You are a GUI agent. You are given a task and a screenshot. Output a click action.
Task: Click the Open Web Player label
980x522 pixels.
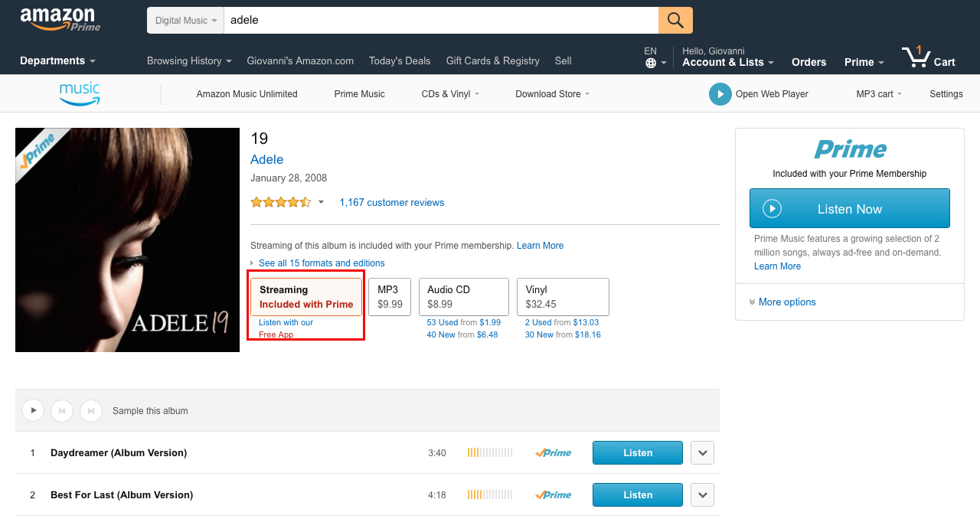pyautogui.click(x=772, y=94)
